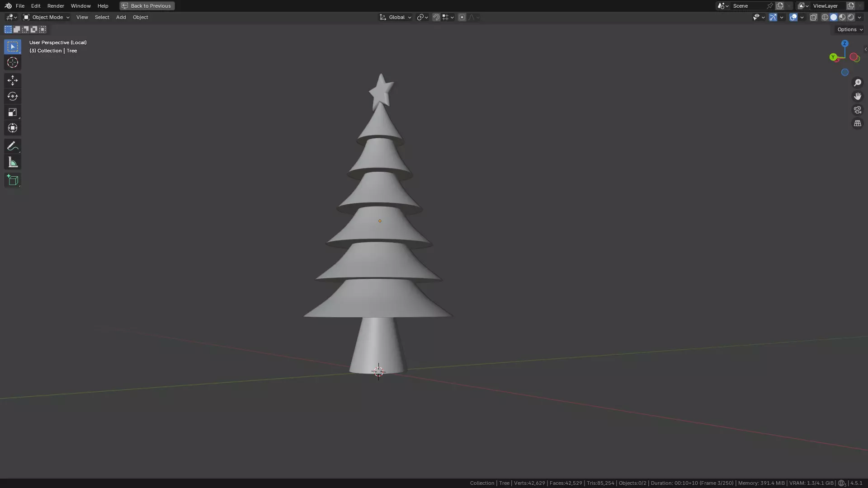Open the viewport Object menu
868x488 pixels.
point(140,17)
